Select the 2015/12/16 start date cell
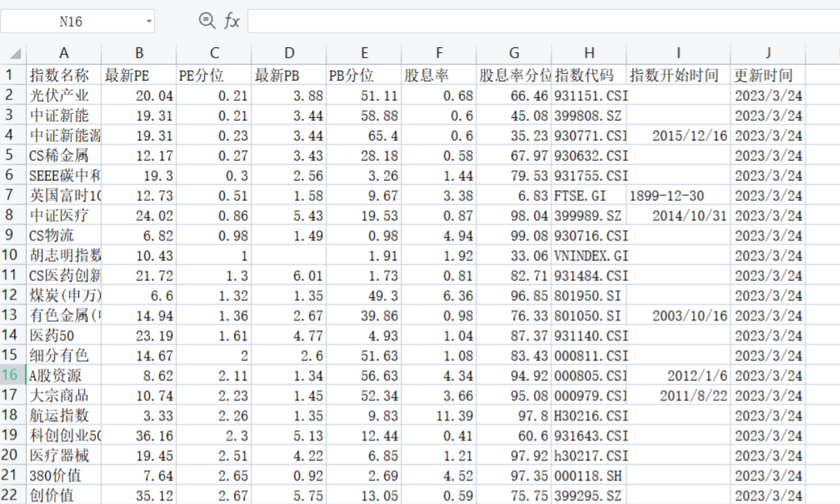 pyautogui.click(x=678, y=135)
